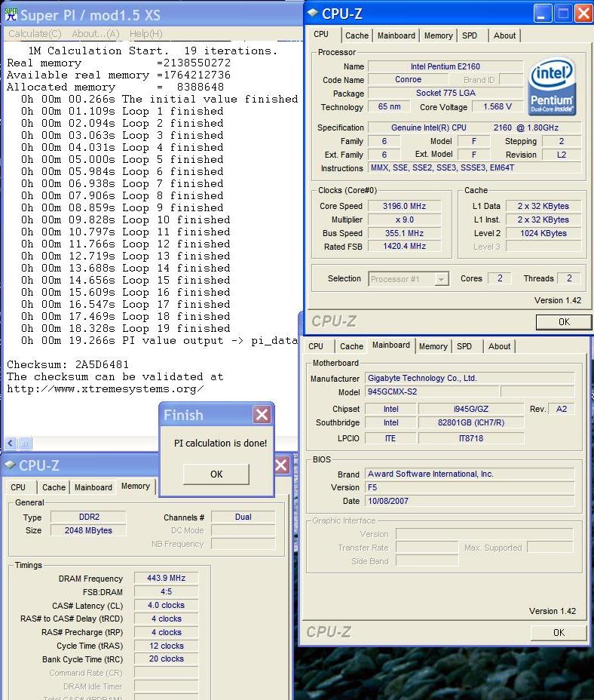Click the motherboard model 945GCMX-S2 field
This screenshot has height=700, width=594.
coord(432,391)
